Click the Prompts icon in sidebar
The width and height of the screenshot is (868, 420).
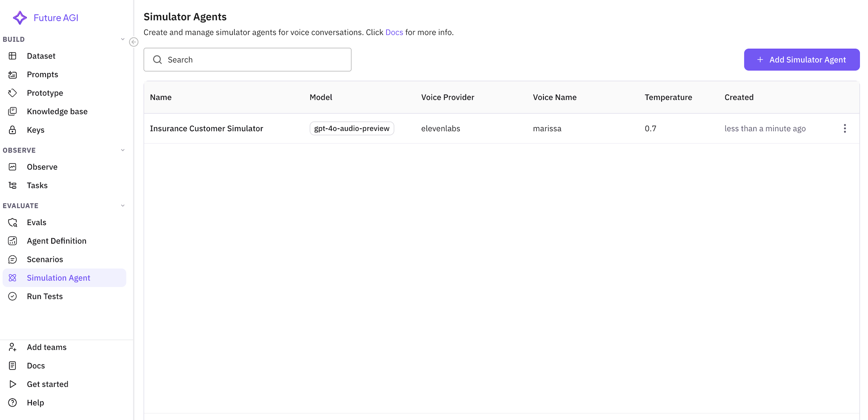(x=13, y=74)
